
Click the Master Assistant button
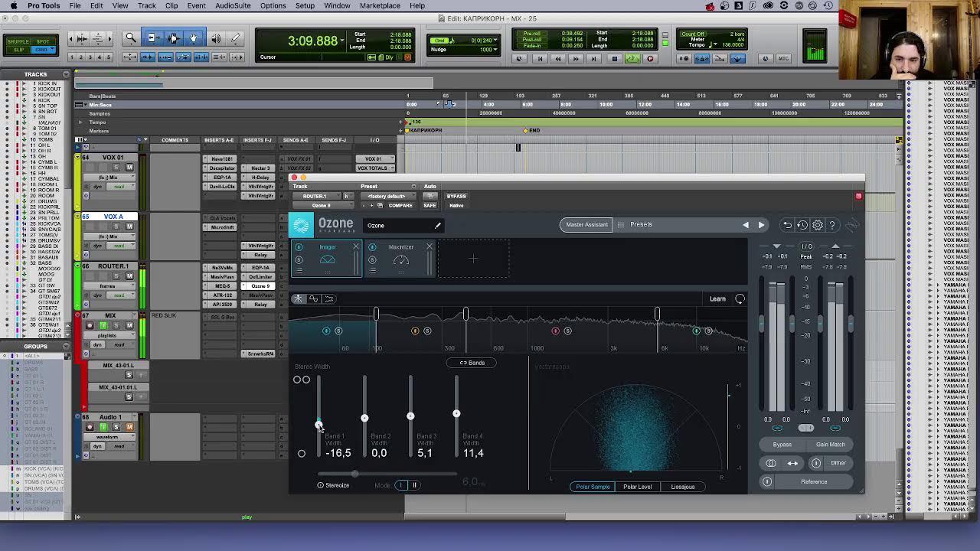(x=586, y=225)
